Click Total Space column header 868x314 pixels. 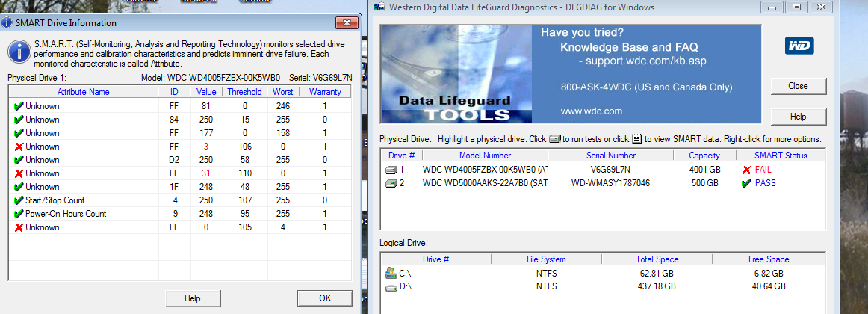[x=657, y=259]
